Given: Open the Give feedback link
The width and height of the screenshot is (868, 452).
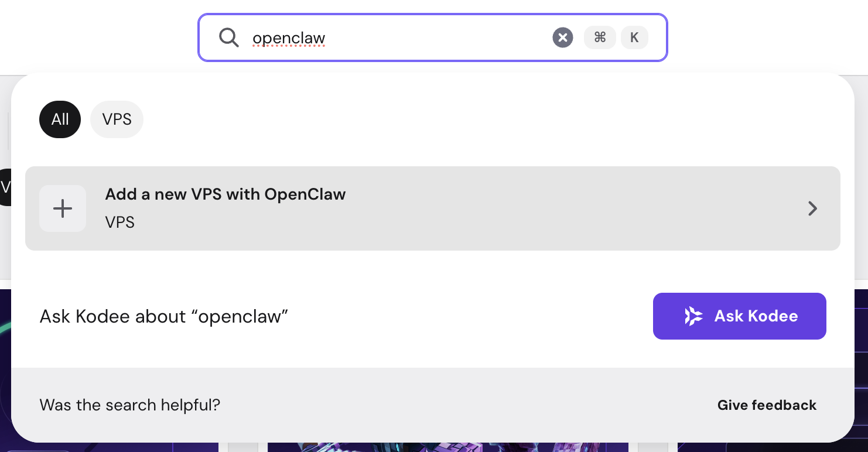Looking at the screenshot, I should click(767, 405).
